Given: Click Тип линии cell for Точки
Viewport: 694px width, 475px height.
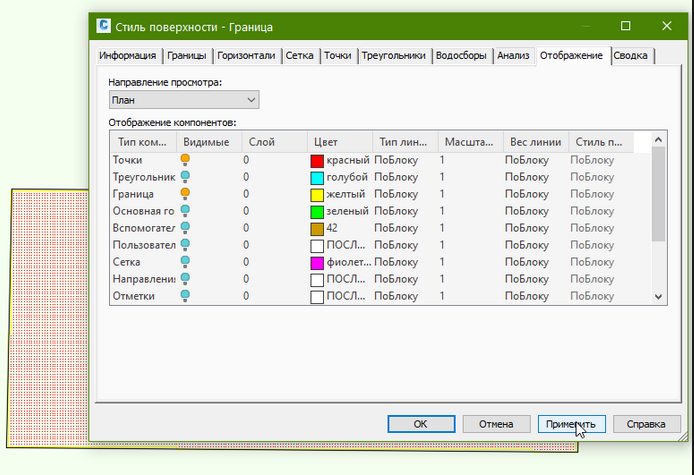Looking at the screenshot, I should (x=402, y=160).
